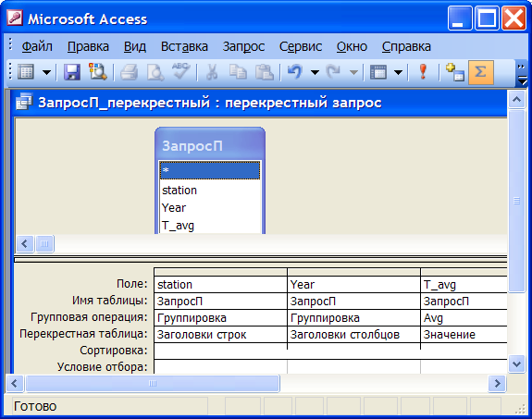
Task: Click the ЗапросП field list title bar
Action: [x=210, y=145]
